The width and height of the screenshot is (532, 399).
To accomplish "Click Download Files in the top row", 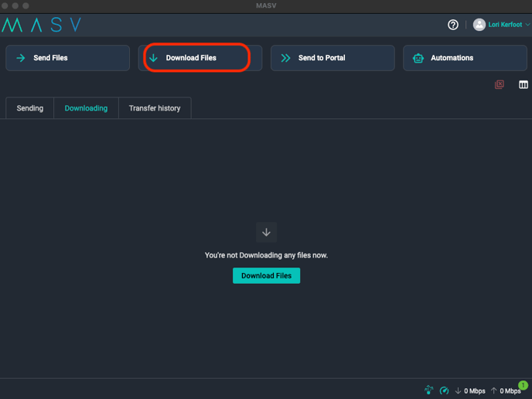I will (x=200, y=58).
